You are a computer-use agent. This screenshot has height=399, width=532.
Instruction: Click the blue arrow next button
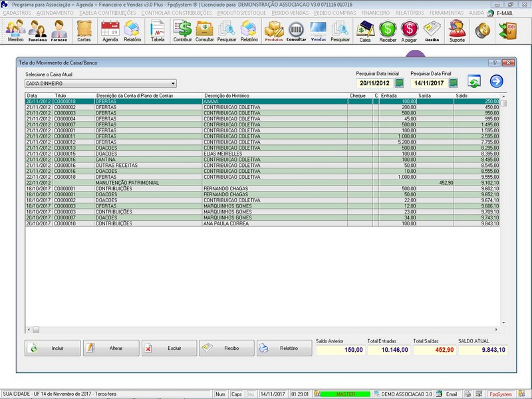(496, 82)
